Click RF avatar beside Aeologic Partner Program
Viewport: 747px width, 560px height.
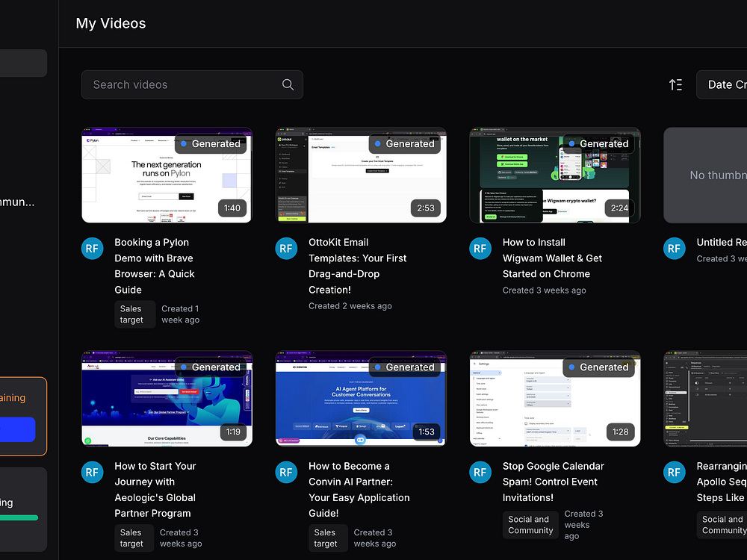pyautogui.click(x=93, y=473)
